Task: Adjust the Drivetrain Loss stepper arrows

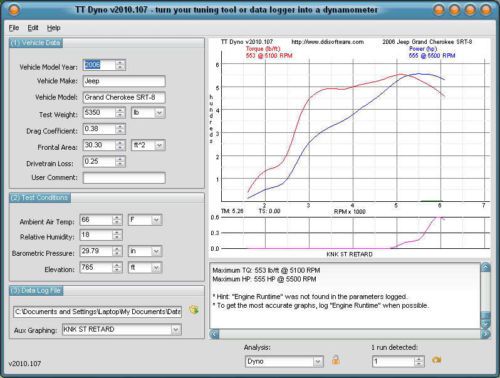Action: coord(120,161)
